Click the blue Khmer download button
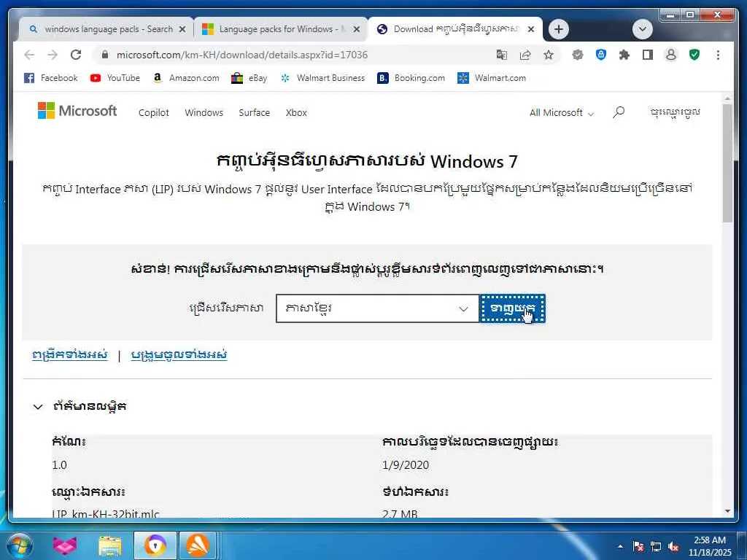This screenshot has width=747, height=560. coord(512,308)
